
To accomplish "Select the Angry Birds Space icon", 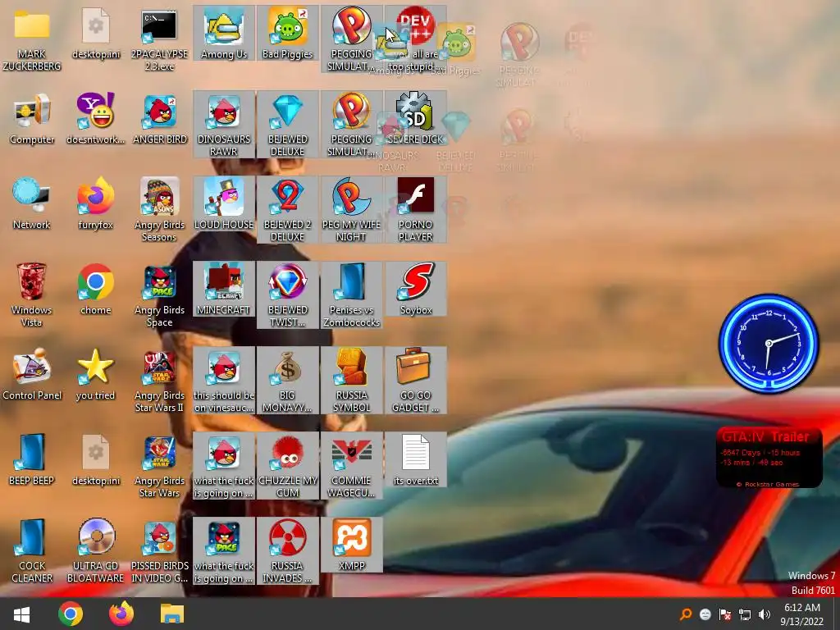I will tap(160, 295).
